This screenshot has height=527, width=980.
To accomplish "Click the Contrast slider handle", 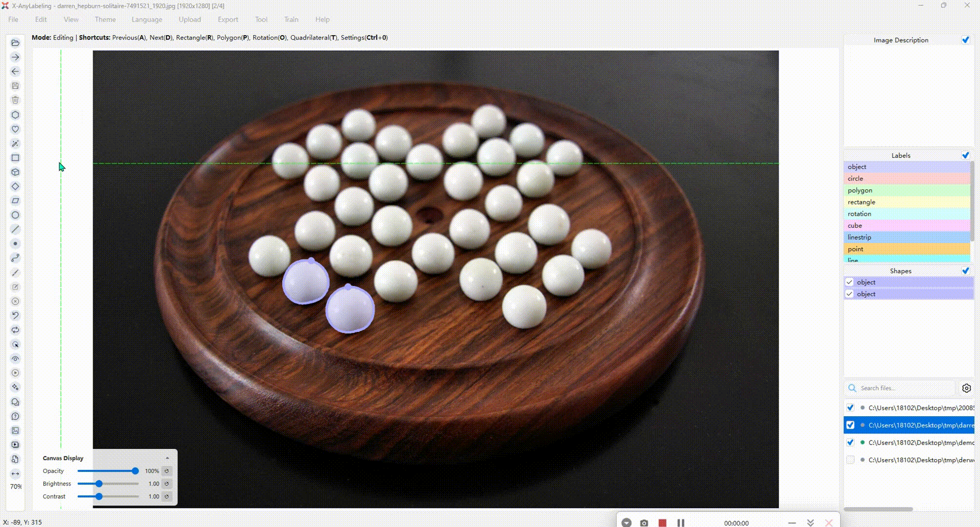I will click(x=99, y=496).
